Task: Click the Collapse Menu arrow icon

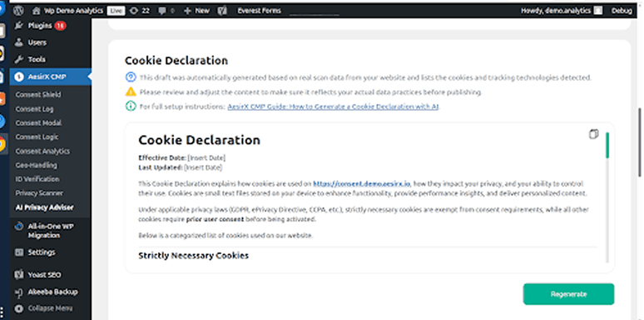Action: (18, 308)
